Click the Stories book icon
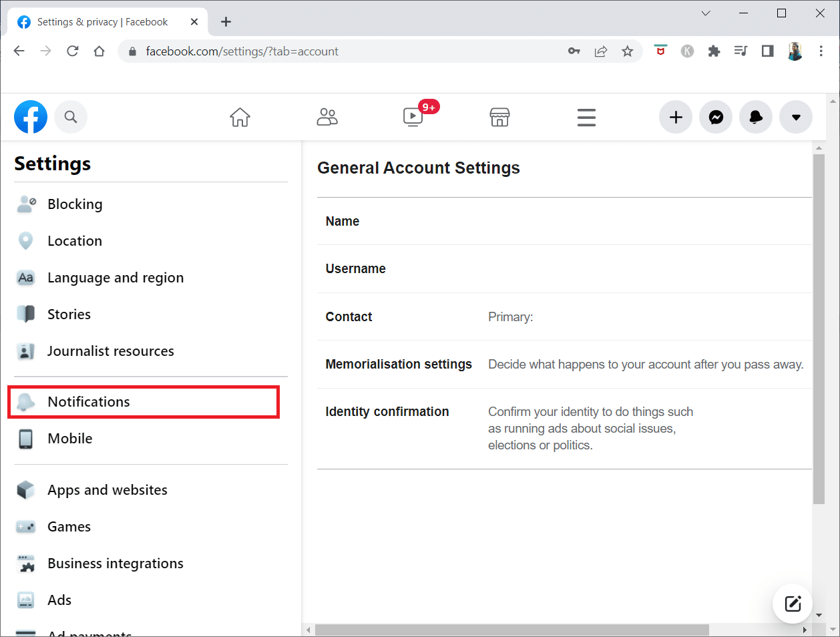The width and height of the screenshot is (840, 637). pos(25,314)
